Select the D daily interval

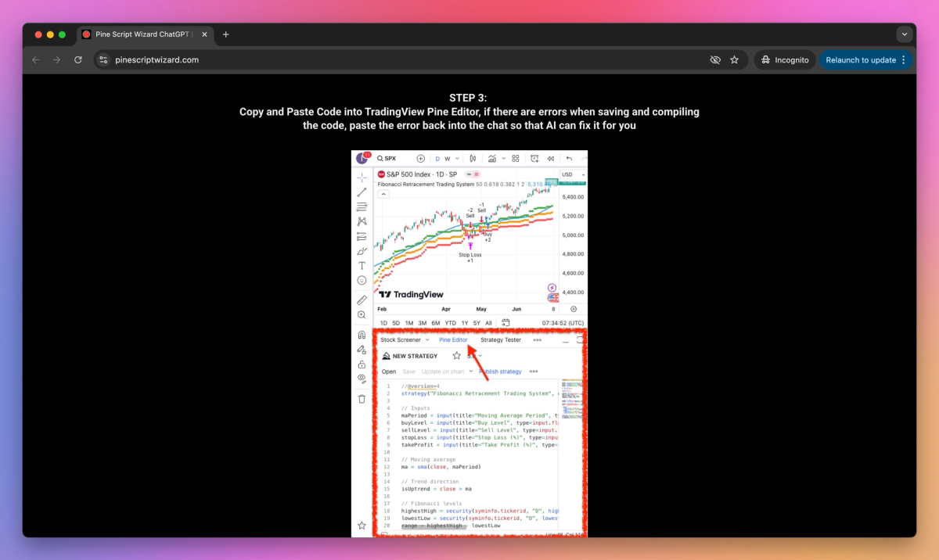tap(437, 158)
